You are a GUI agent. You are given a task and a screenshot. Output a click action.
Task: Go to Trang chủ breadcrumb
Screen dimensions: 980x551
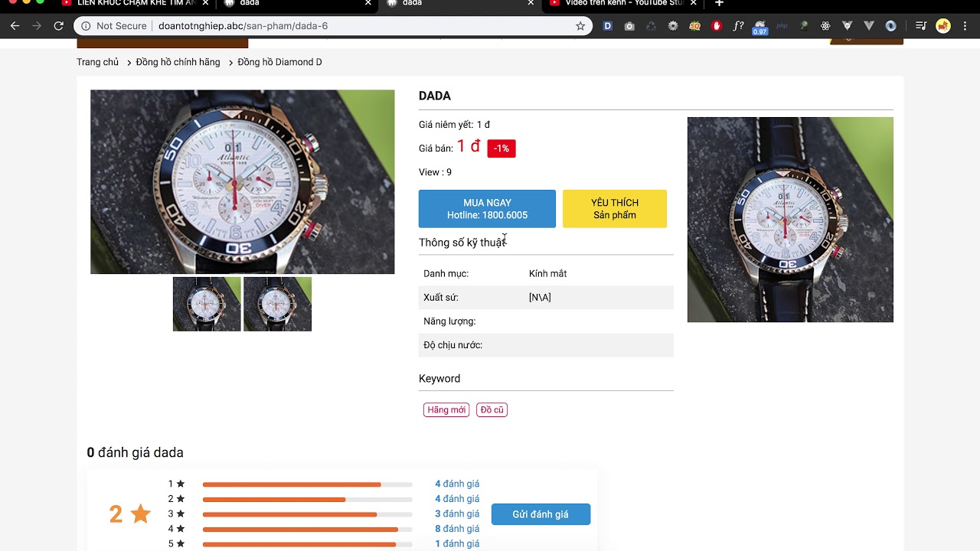97,62
